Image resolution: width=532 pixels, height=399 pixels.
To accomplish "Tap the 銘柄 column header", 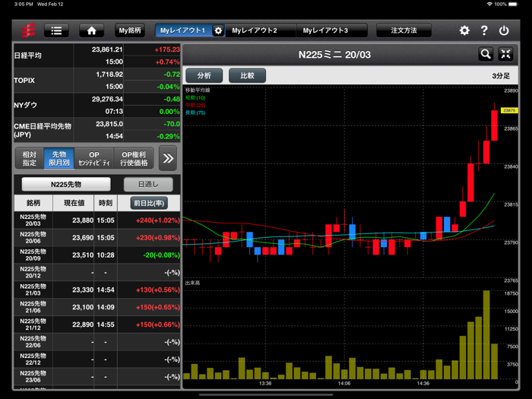I will click(x=33, y=203).
